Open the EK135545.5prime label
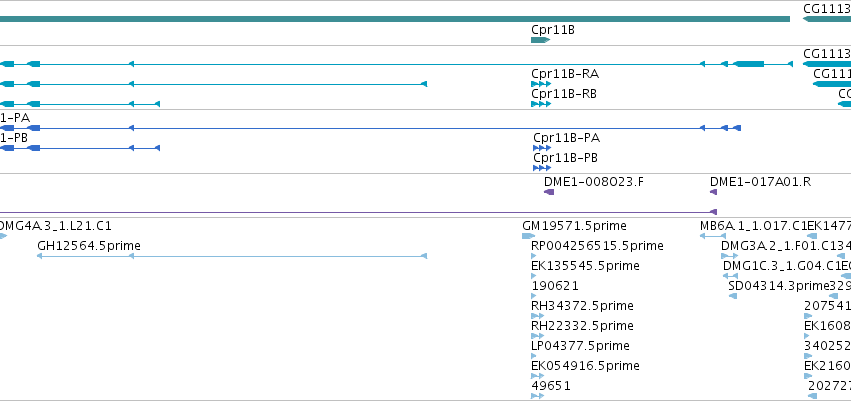 click(586, 265)
